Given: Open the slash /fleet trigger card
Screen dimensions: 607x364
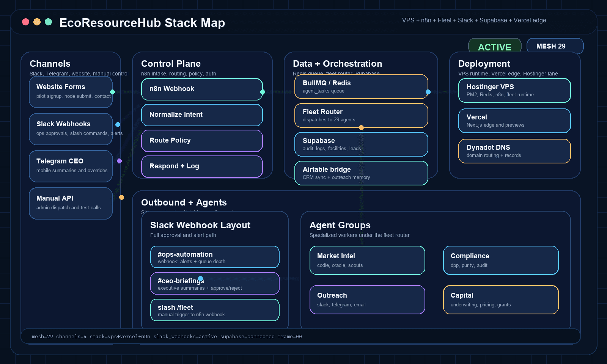Looking at the screenshot, I should pyautogui.click(x=215, y=310).
